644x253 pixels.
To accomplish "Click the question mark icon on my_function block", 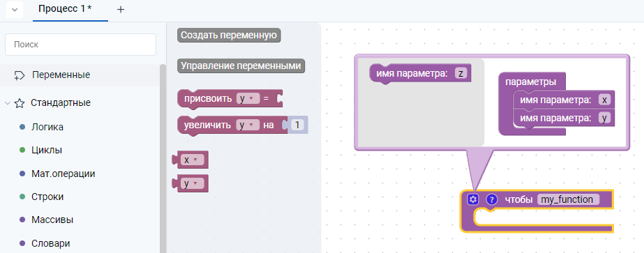I will tap(492, 200).
